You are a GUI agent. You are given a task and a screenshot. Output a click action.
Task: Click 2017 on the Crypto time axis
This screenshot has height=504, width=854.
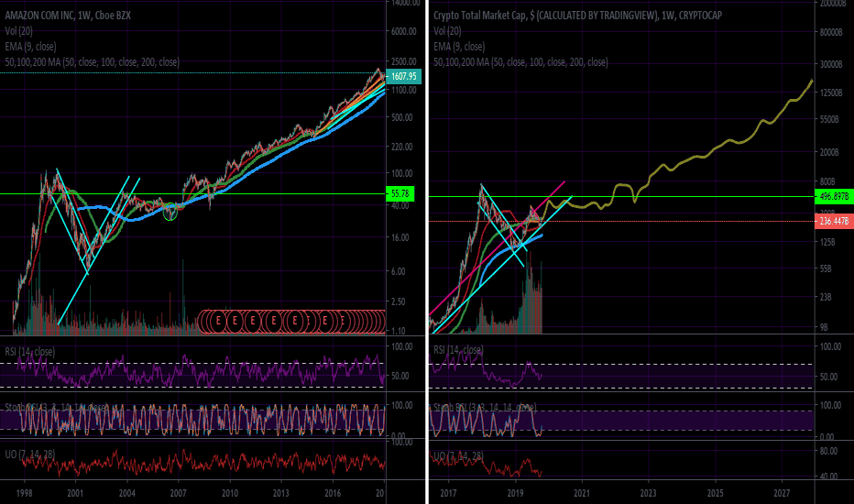pyautogui.click(x=448, y=493)
